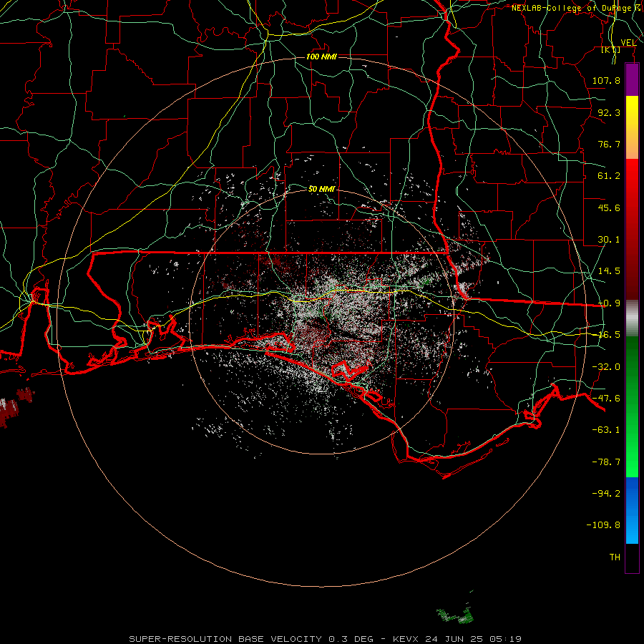Viewport: 644px width, 644px height.
Task: Click the -32.0 velocity scale value
Action: coord(606,367)
